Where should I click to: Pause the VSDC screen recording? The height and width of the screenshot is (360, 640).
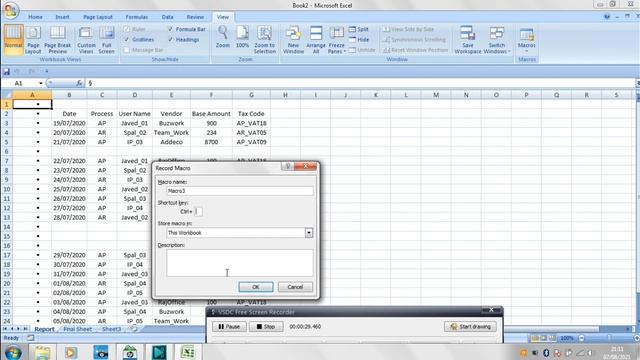pos(229,327)
